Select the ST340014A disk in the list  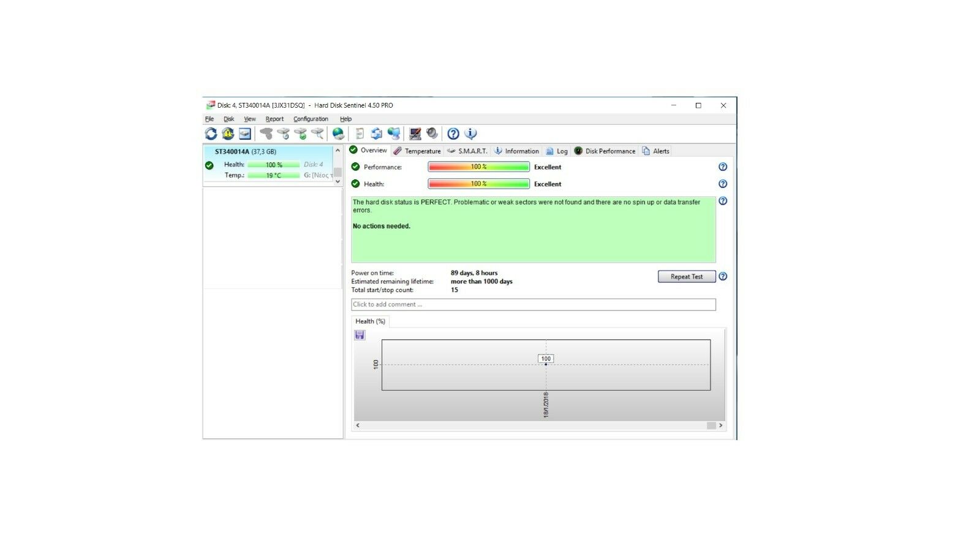[x=268, y=163]
